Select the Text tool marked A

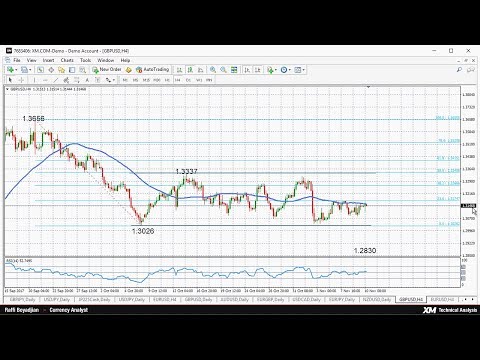click(87, 80)
